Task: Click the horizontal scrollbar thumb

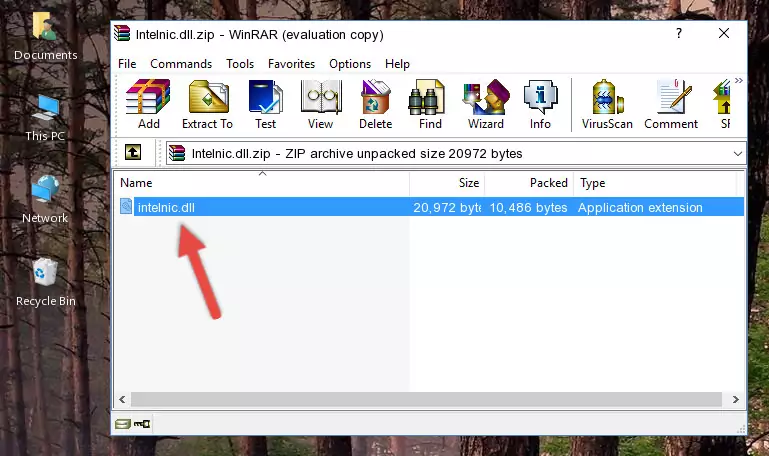Action: click(x=426, y=399)
